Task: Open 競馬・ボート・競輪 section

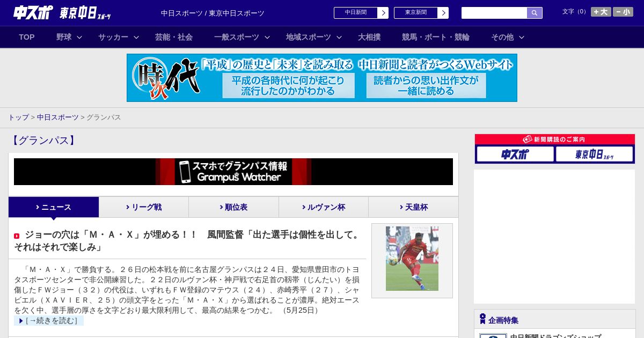Action: [x=436, y=37]
